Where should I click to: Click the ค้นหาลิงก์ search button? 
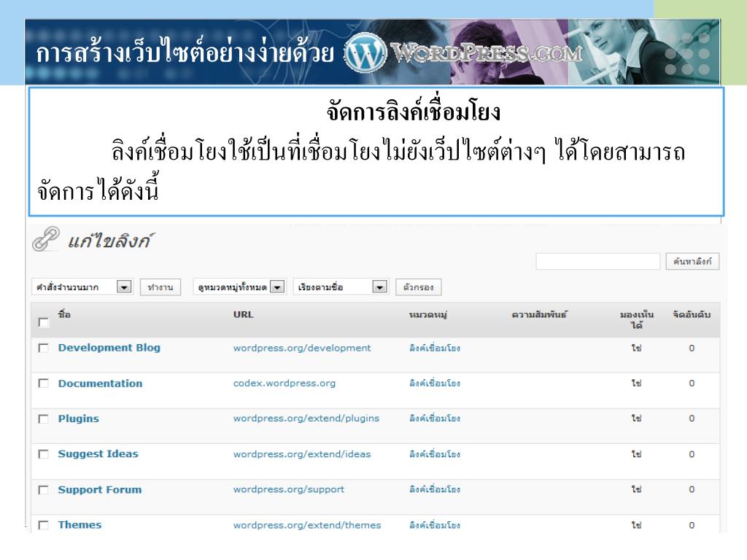coord(692,262)
